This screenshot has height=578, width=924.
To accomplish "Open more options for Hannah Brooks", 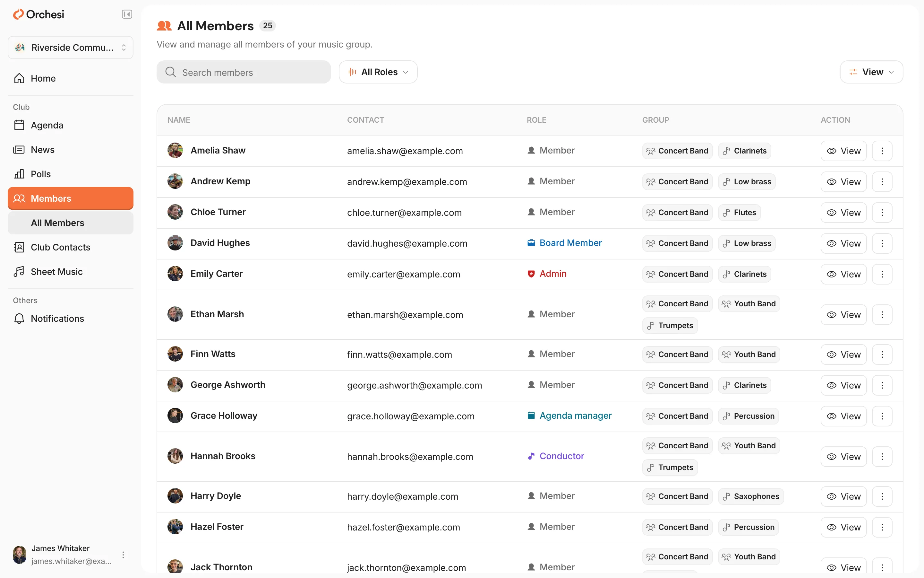I will pyautogui.click(x=882, y=456).
